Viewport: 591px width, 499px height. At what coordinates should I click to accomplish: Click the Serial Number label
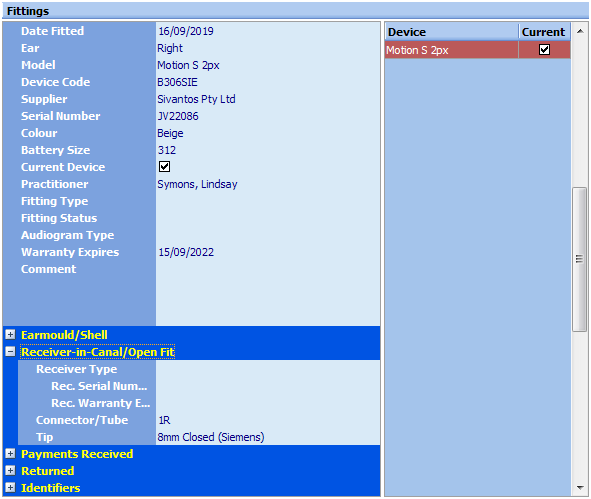(x=61, y=116)
